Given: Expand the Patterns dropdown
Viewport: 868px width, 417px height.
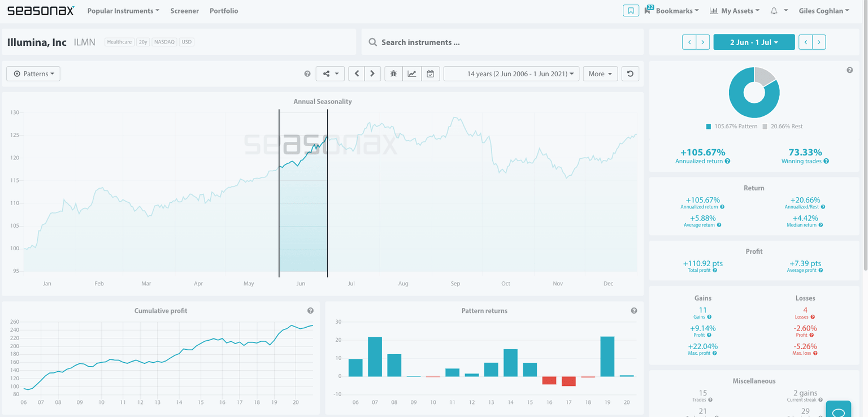Looking at the screenshot, I should [33, 74].
